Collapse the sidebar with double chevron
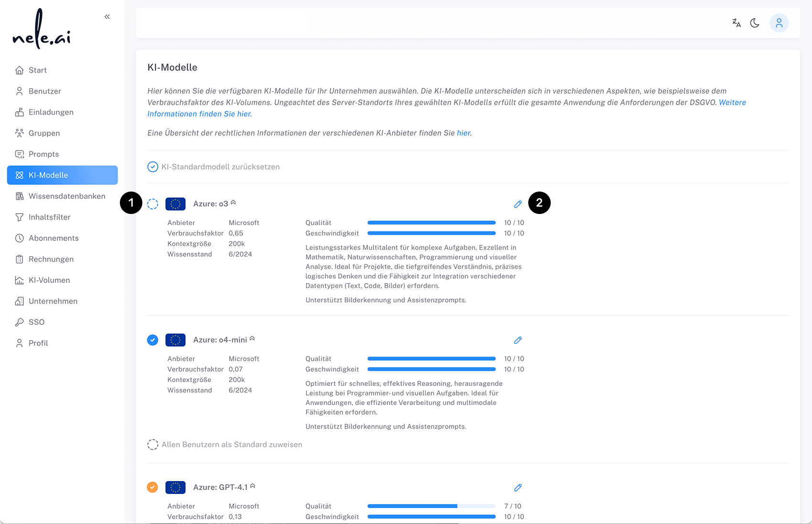 point(107,17)
